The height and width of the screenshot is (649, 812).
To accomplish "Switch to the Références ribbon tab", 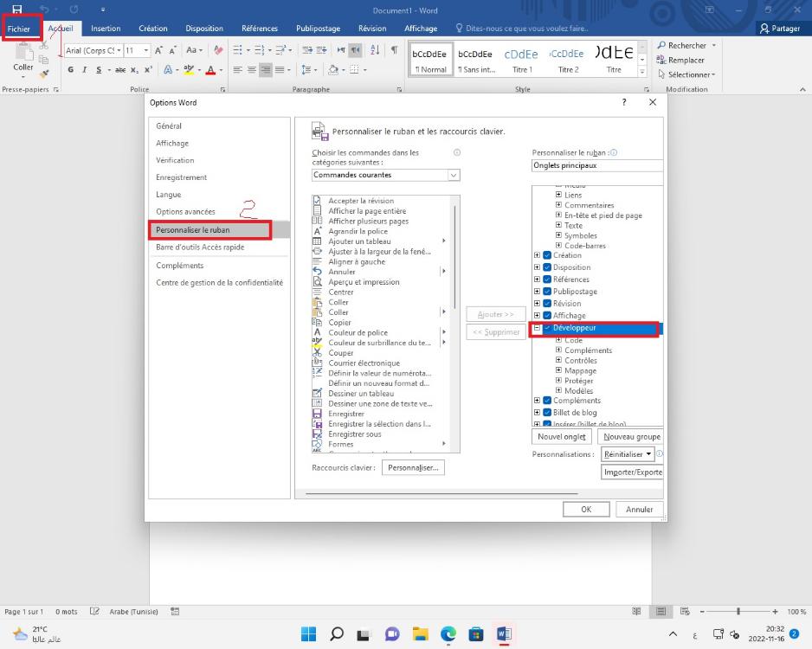I will click(x=260, y=29).
